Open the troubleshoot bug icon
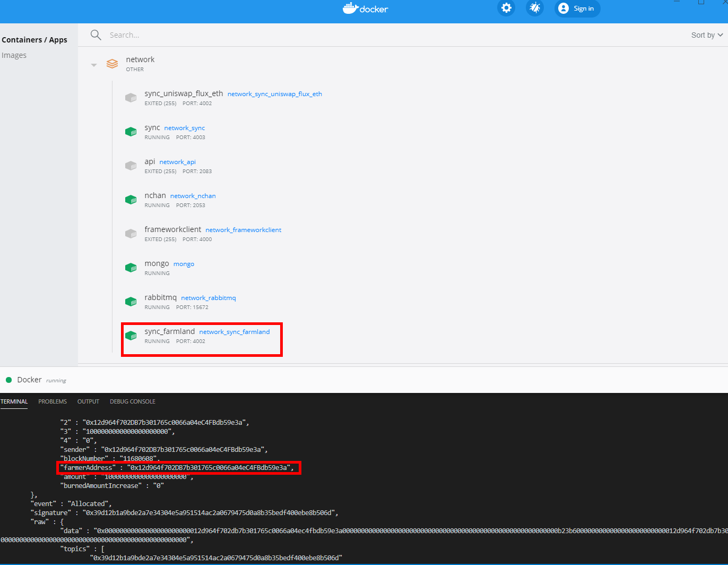The image size is (728, 565). click(x=535, y=8)
